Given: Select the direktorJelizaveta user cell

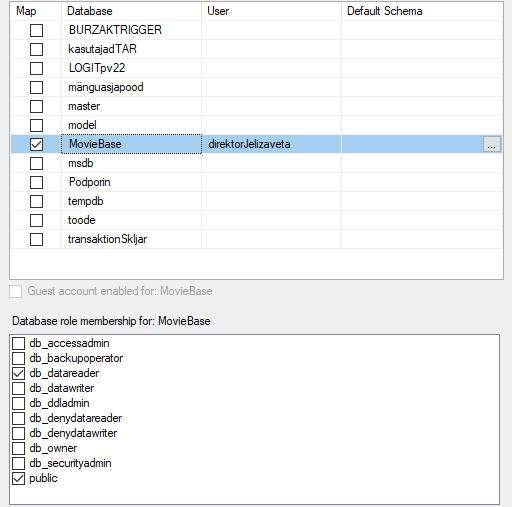Looking at the screenshot, I should coord(271,144).
